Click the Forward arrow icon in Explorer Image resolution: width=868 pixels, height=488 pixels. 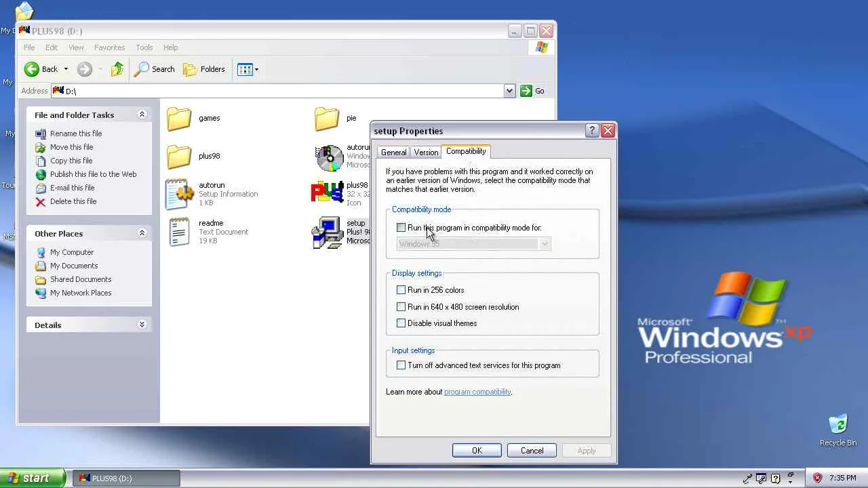84,69
